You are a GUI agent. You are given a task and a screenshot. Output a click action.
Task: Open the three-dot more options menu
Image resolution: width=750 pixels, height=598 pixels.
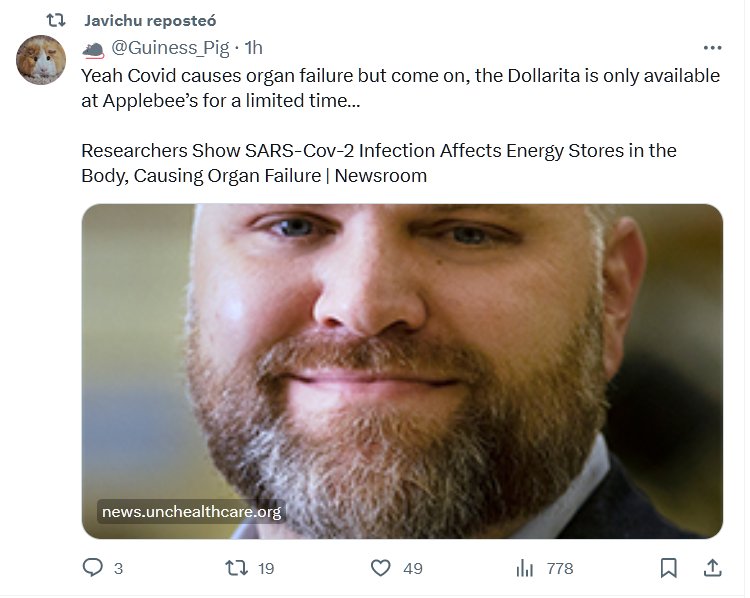point(712,47)
